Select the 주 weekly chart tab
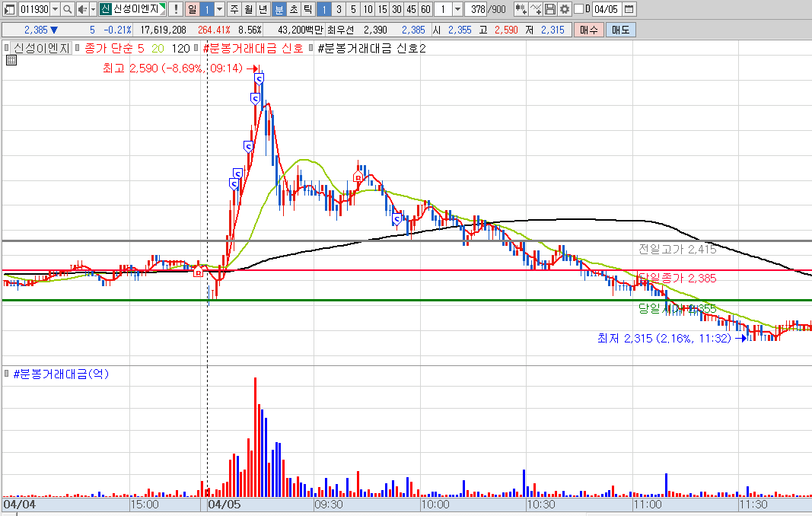812x516 pixels. (234, 9)
